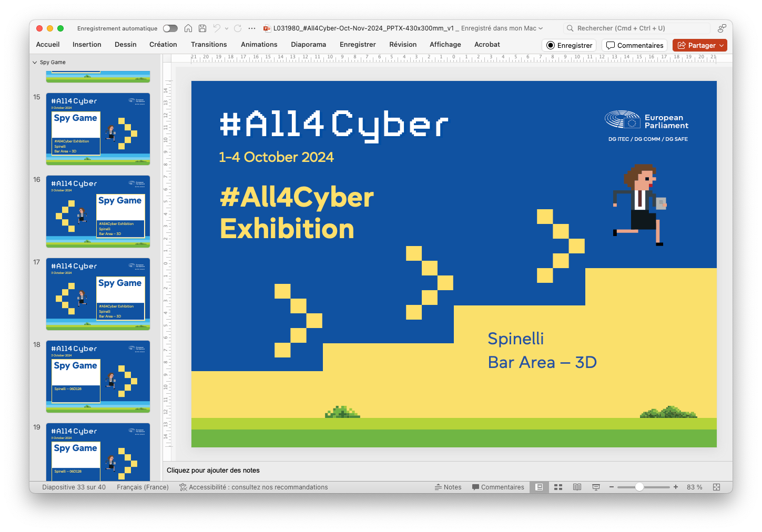This screenshot has height=532, width=762.
Task: Click the Français (France) language indicator
Action: 143,487
